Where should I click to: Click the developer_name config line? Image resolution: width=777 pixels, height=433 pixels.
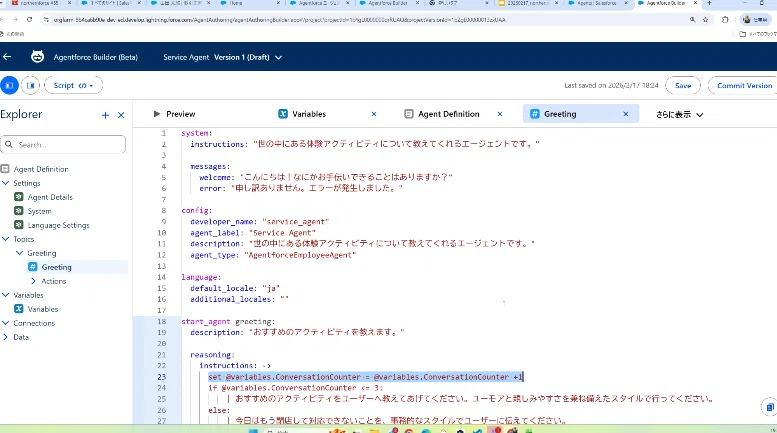pos(260,221)
